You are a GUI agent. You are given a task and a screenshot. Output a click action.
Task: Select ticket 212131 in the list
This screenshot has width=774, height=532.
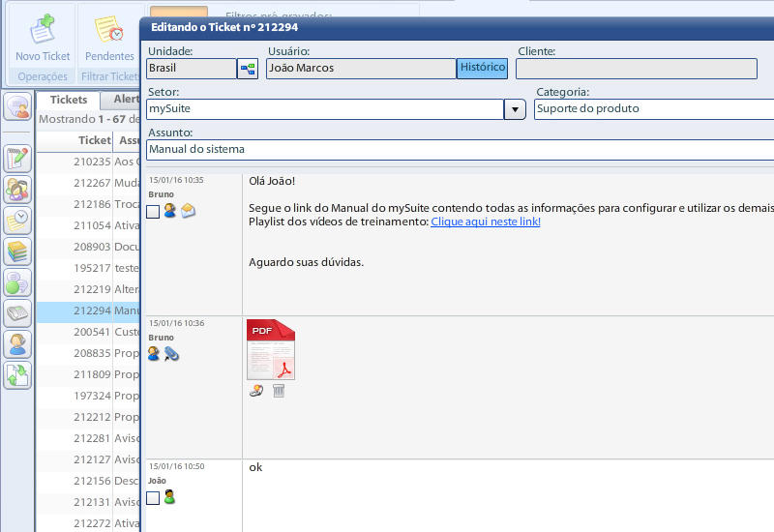89,502
